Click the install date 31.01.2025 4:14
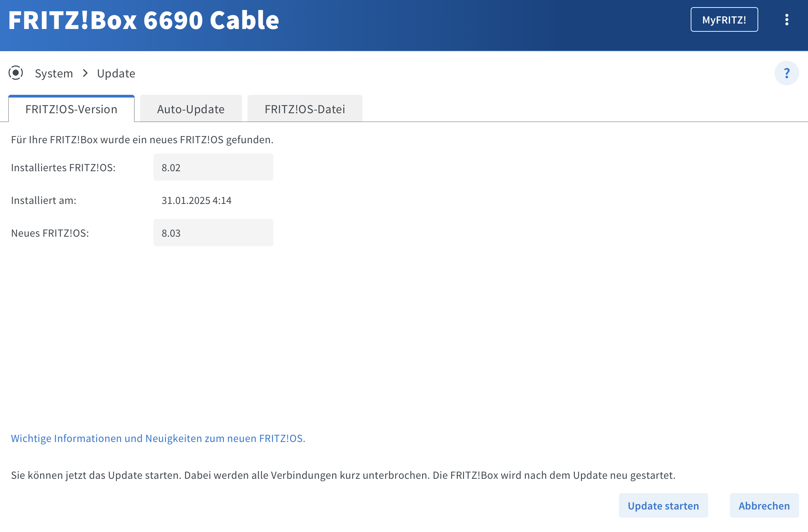This screenshot has width=808, height=532. click(x=196, y=200)
